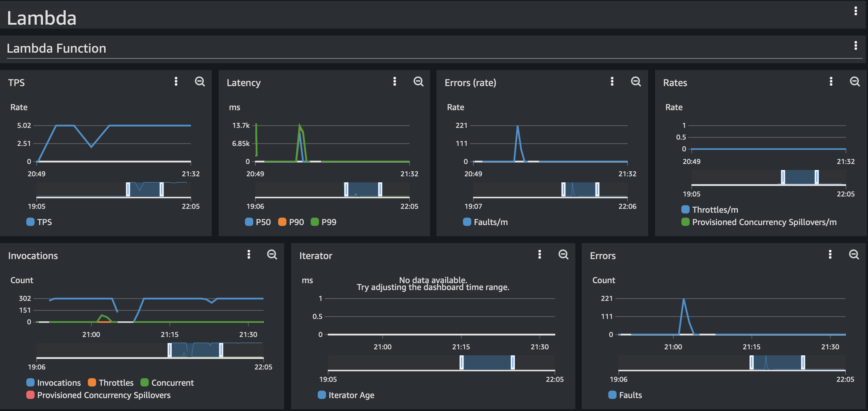This screenshot has width=868, height=411.
Task: Toggle the P99 latency series
Action: 324,222
